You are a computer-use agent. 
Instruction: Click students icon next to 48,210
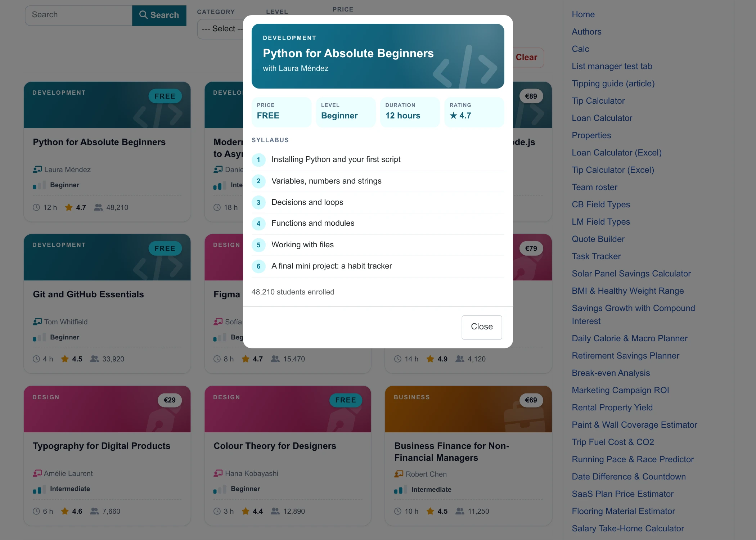[x=98, y=207]
